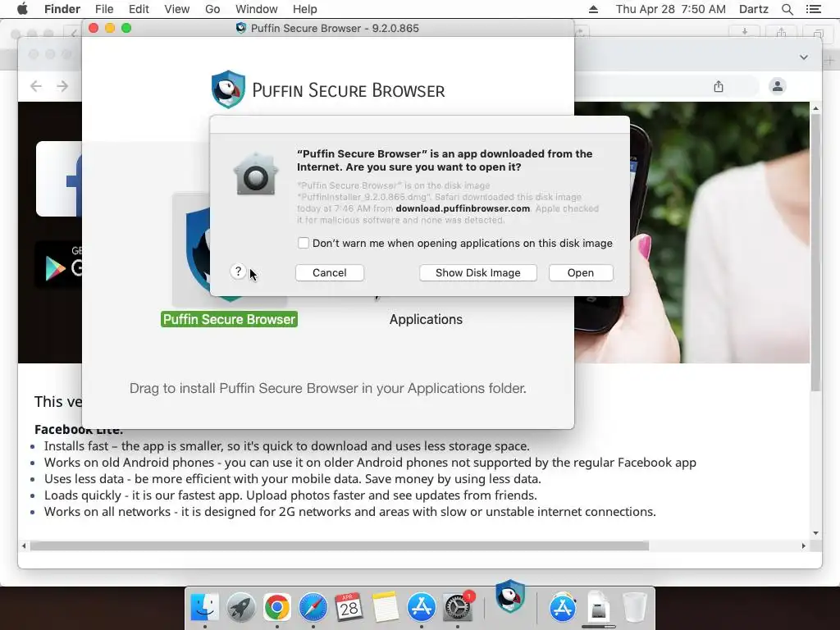Click Show Disk Image button
The width and height of the screenshot is (840, 630).
478,272
